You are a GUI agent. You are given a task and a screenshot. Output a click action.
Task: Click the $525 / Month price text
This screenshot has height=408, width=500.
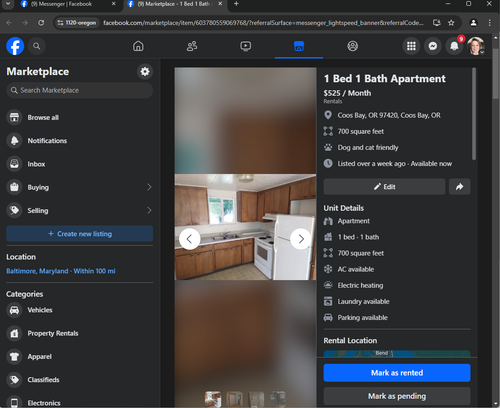coord(347,93)
